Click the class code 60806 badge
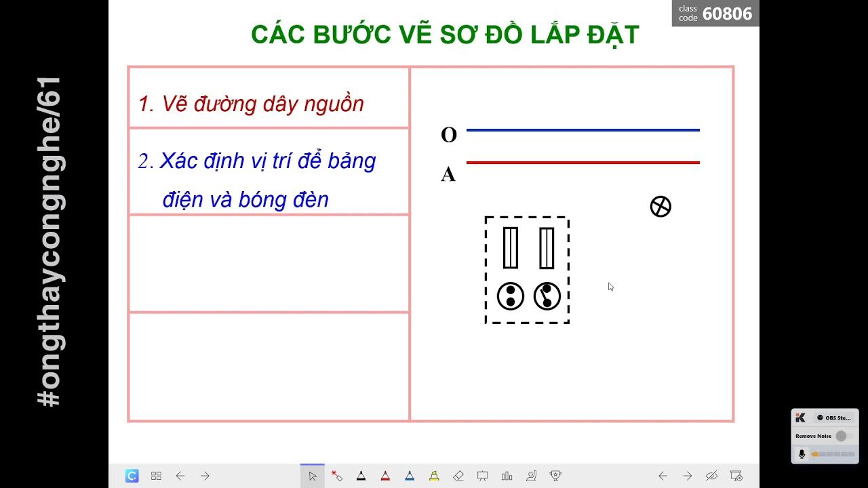Screen dimensions: 868x488 [x=715, y=14]
